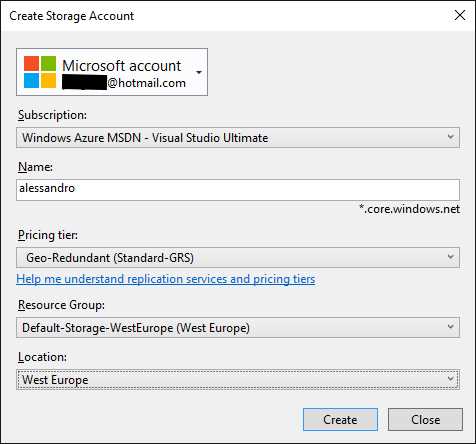The width and height of the screenshot is (476, 444).
Task: Click into the Name input field
Action: pos(238,190)
